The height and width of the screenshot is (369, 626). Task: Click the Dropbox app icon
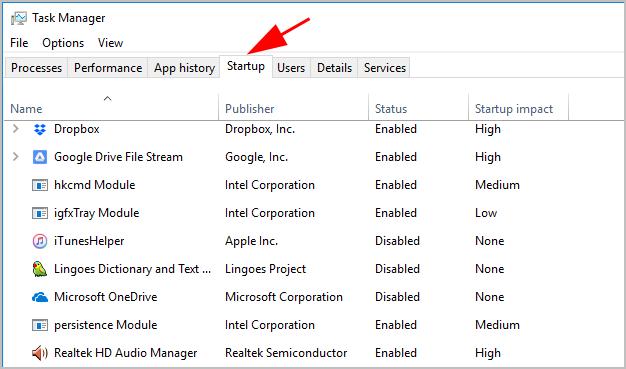click(40, 129)
